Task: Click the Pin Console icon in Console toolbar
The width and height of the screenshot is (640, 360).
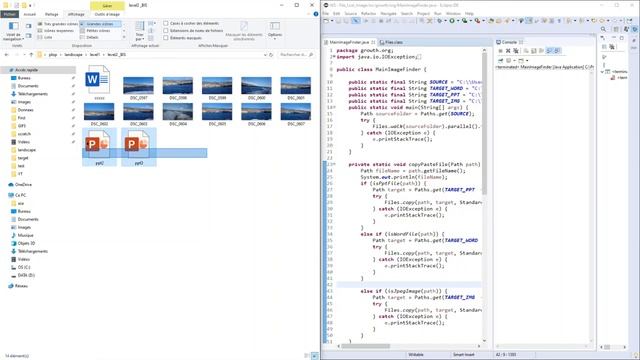Action: (500, 60)
